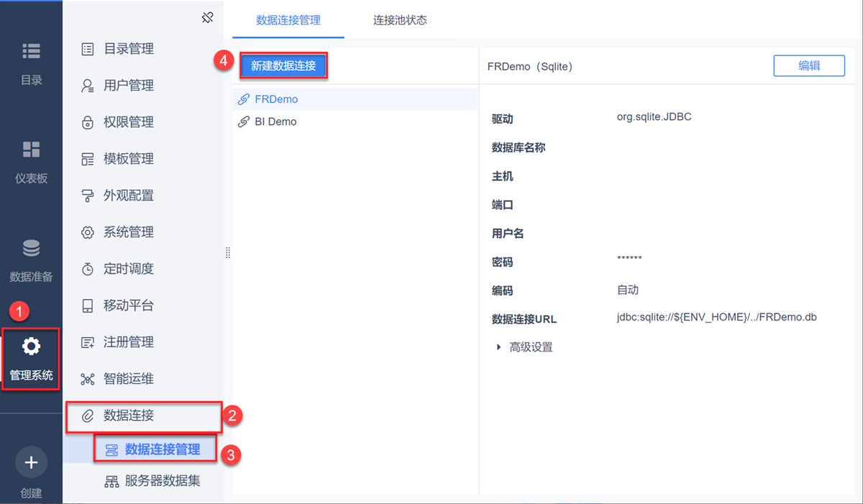Select the BI Demo connection
Image resolution: width=863 pixels, height=504 pixels.
[x=275, y=122]
